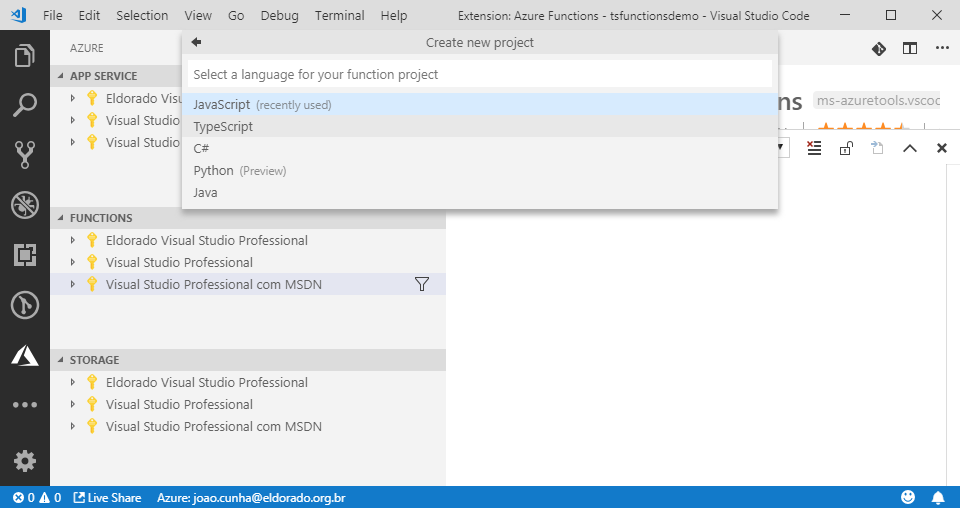Screen dimensions: 960x508
Task: Open the Terminal menu
Action: pos(340,15)
